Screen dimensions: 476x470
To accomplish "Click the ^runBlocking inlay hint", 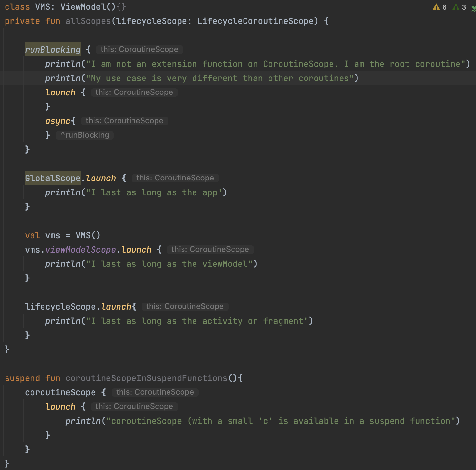I will tap(85, 135).
